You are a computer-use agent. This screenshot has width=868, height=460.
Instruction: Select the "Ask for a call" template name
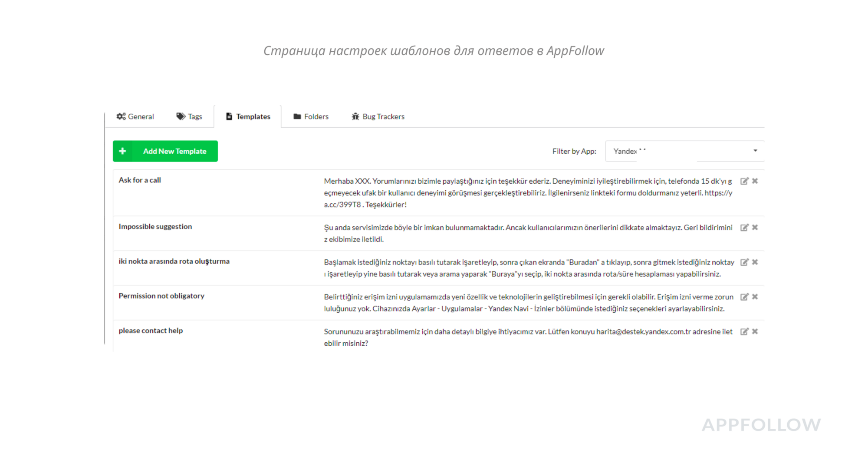pos(140,180)
